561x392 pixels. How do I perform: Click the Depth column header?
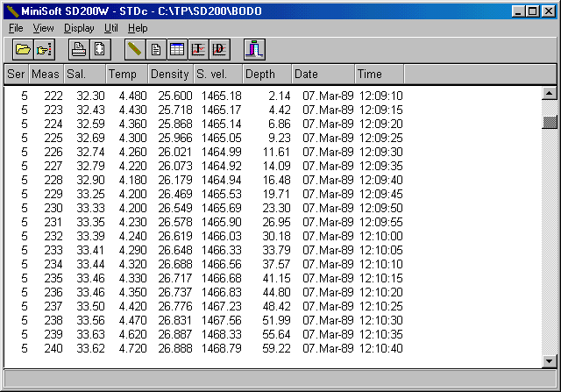(267, 75)
